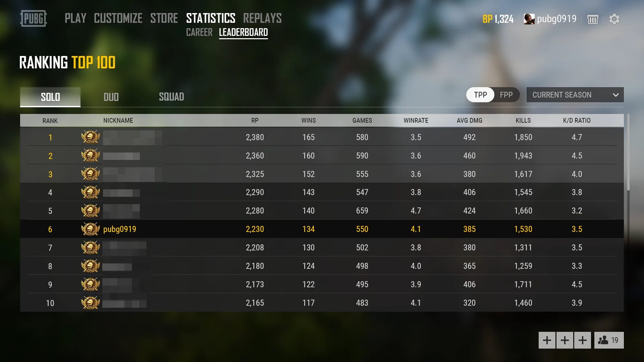The image size is (644, 362).
Task: Select the SQUAD tab
Action: point(171,97)
